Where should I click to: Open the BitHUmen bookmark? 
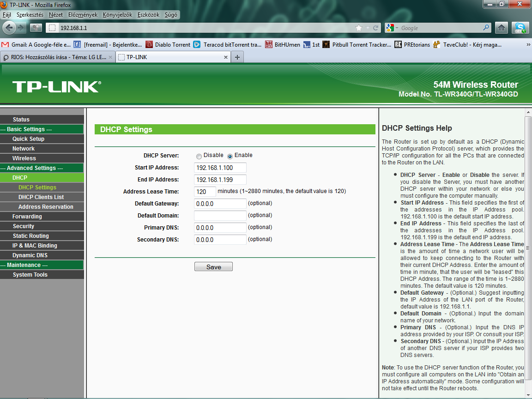click(x=283, y=44)
